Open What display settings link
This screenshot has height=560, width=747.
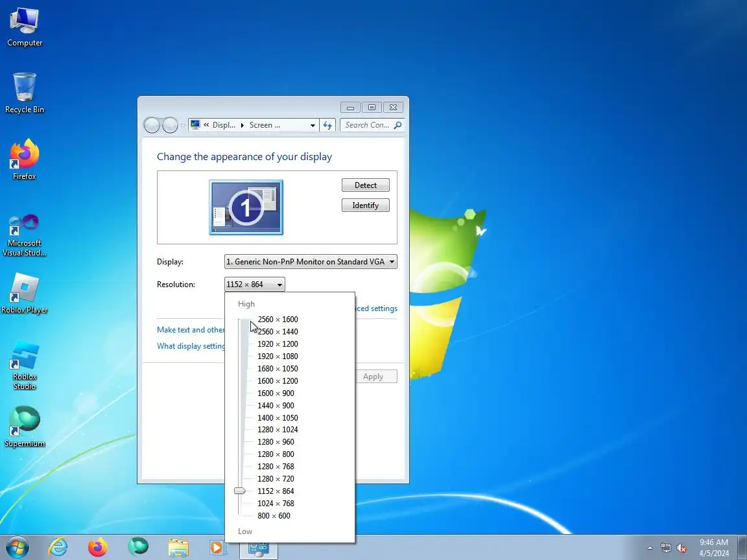coord(191,345)
